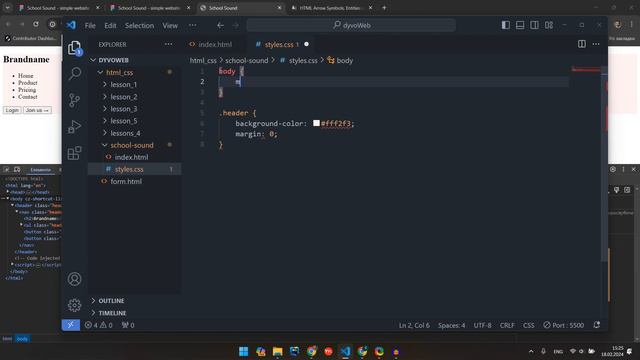Open the notifications bell in status bar
Viewport: 640px width, 360px height.
pyautogui.click(x=597, y=325)
